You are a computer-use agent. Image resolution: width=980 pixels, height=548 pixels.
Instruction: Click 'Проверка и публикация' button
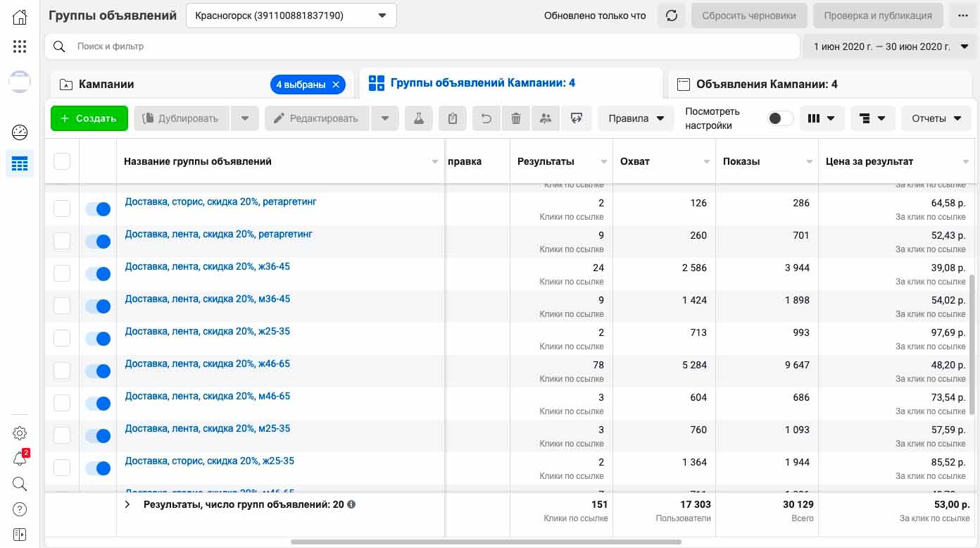[878, 15]
